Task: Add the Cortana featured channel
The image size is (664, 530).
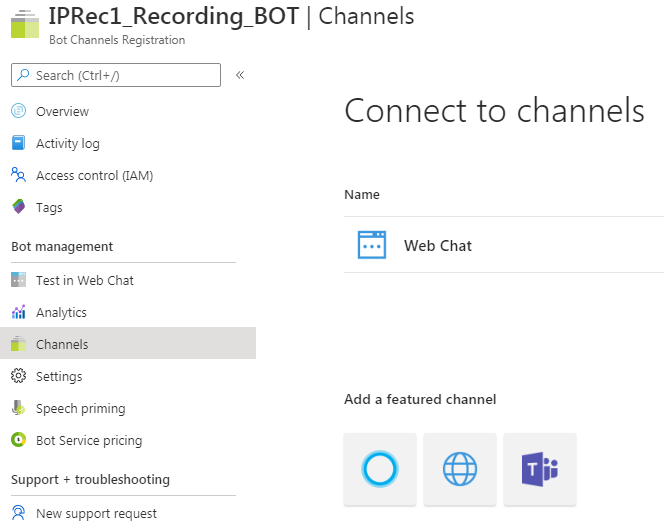Action: 380,469
